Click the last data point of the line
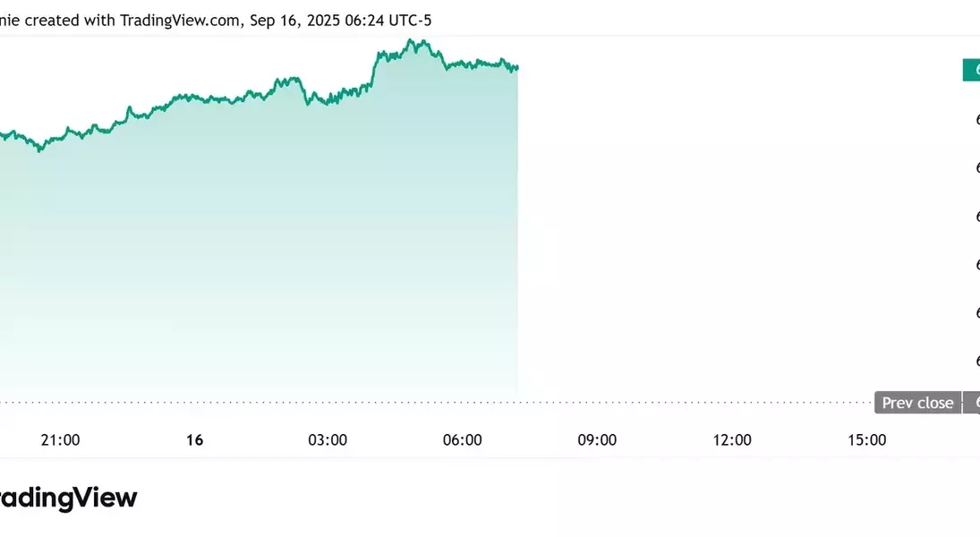 click(x=517, y=67)
